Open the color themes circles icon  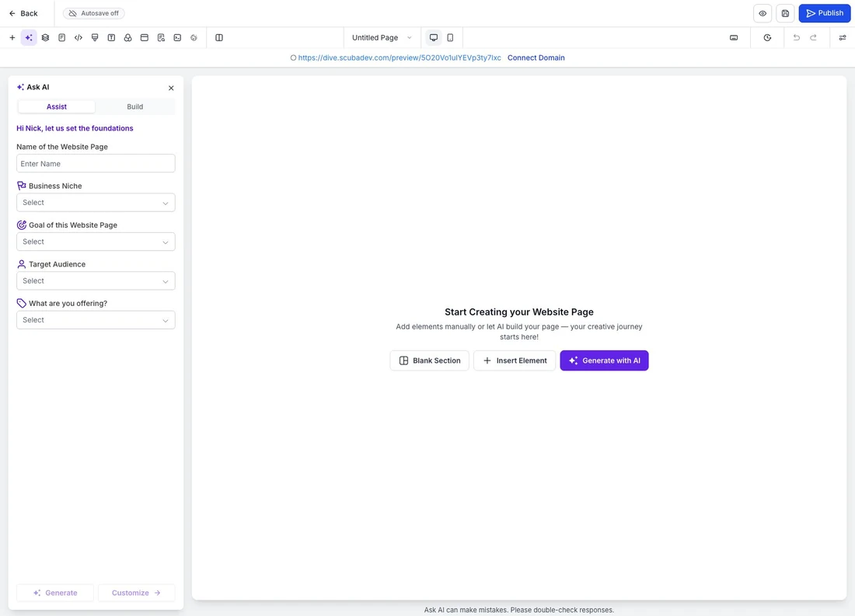coord(127,37)
